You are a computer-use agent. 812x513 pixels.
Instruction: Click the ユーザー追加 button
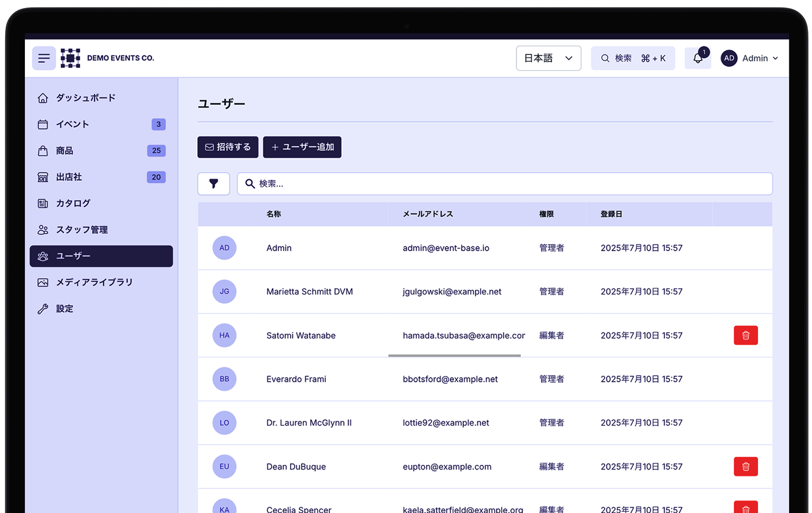302,147
